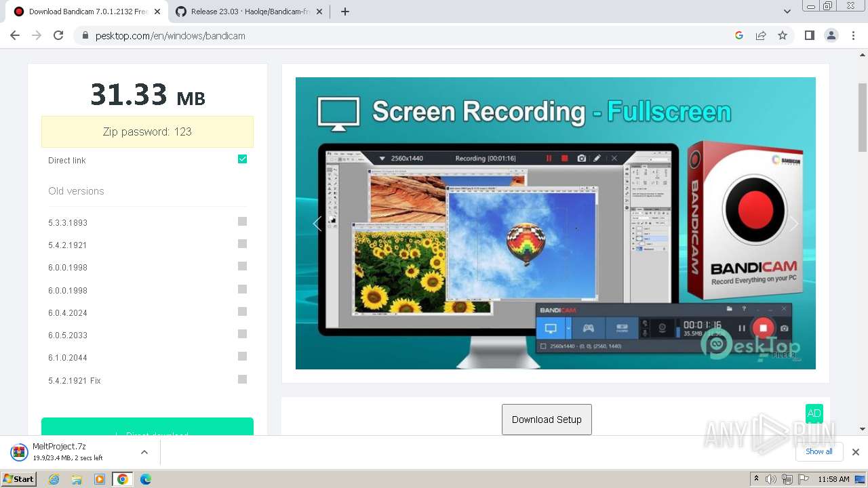The height and width of the screenshot is (488, 868).
Task: Close the Download Bandicam tab
Action: tap(157, 12)
